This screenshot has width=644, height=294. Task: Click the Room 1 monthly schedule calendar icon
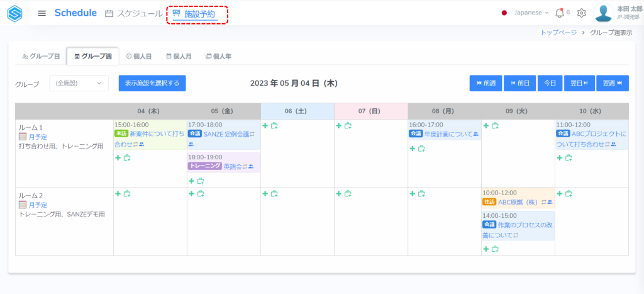click(x=23, y=137)
